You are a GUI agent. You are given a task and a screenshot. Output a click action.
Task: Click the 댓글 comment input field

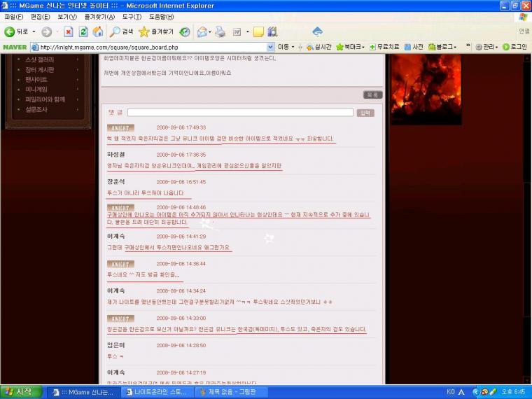240,113
